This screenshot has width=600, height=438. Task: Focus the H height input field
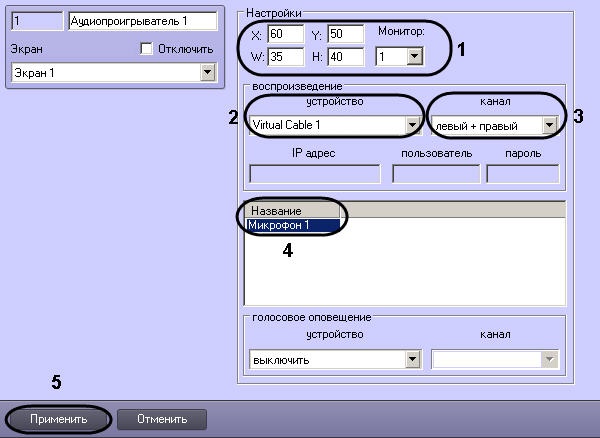pos(345,58)
